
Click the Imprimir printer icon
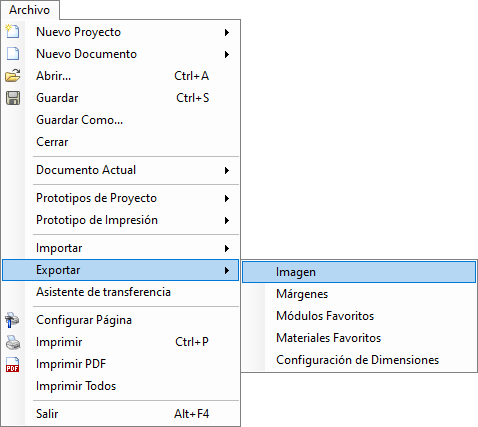pos(13,342)
